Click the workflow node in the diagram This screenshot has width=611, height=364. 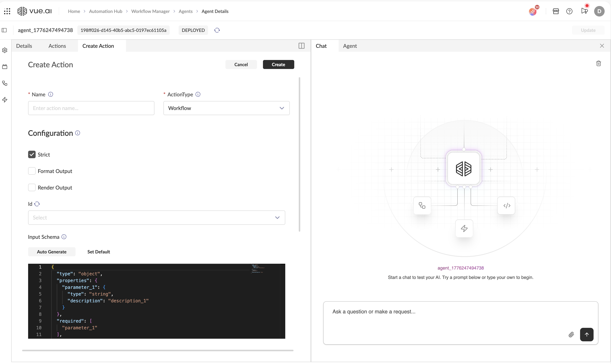tap(422, 205)
